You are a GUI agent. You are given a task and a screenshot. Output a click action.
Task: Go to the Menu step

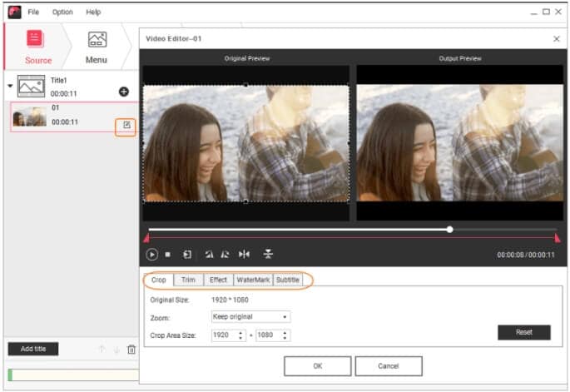pos(97,48)
